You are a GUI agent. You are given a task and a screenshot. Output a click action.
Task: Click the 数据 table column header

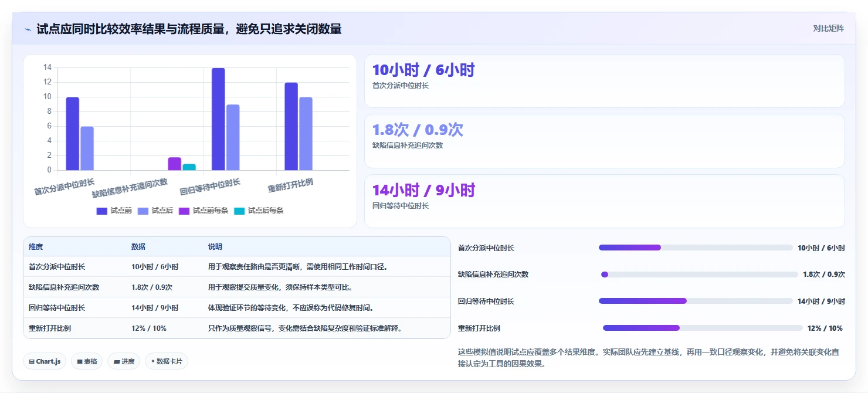click(x=138, y=247)
